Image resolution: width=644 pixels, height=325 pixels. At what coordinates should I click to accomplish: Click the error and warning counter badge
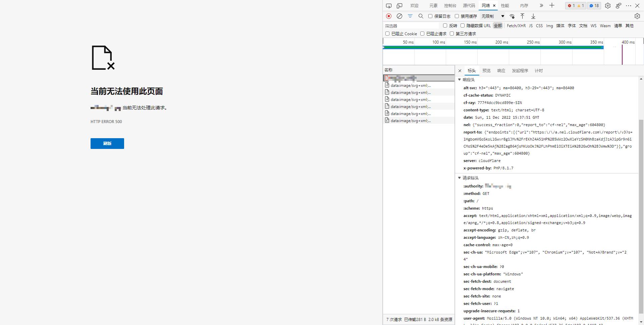point(576,6)
